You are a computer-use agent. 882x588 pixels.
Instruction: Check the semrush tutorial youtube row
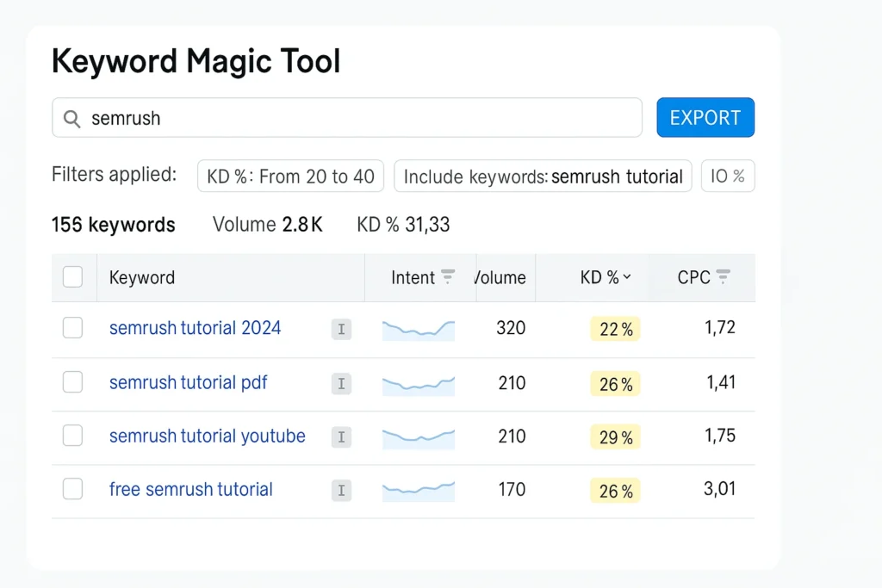point(72,435)
